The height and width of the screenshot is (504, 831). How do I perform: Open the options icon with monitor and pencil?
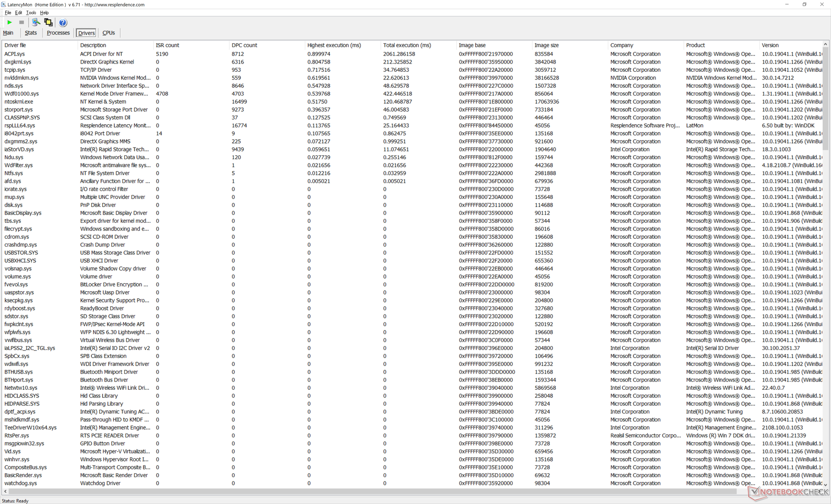36,22
